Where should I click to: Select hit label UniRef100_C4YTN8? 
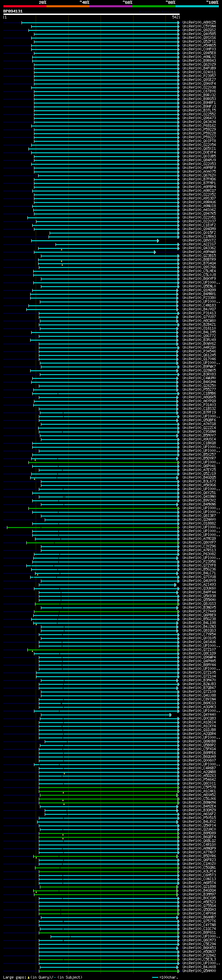point(199,925)
